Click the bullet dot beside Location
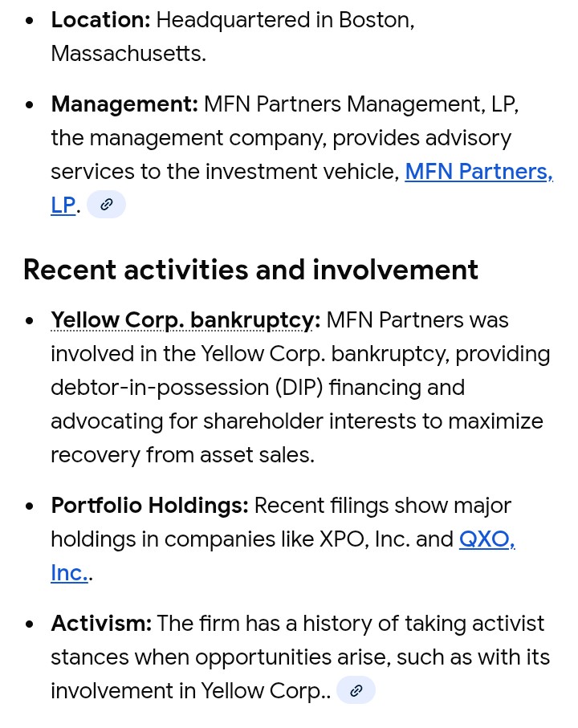 30,20
